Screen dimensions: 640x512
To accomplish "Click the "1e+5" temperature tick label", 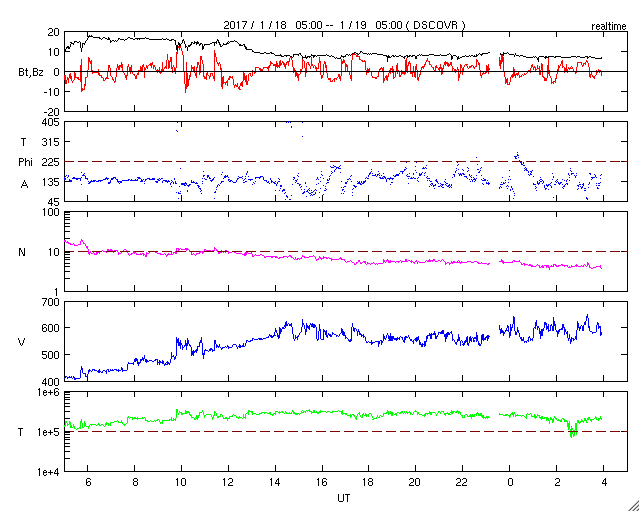I will coord(50,432).
